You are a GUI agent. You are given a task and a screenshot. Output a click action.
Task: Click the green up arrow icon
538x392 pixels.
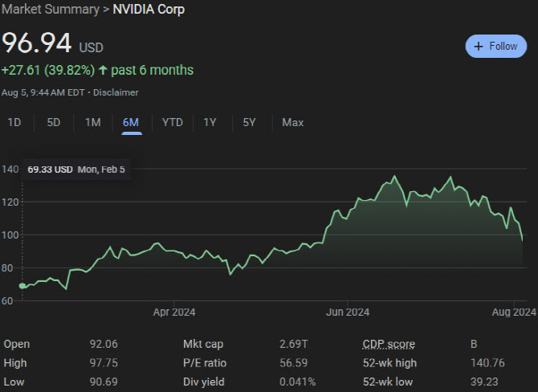[103, 70]
